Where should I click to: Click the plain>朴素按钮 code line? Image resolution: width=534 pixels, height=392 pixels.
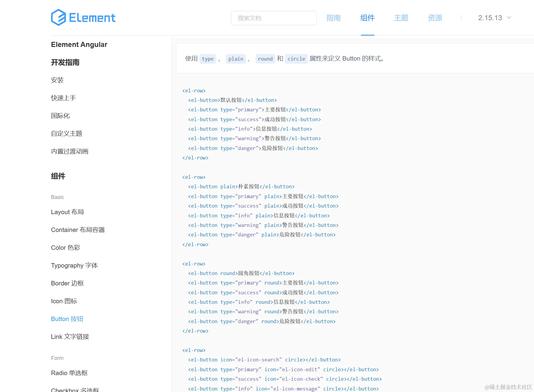pyautogui.click(x=241, y=186)
